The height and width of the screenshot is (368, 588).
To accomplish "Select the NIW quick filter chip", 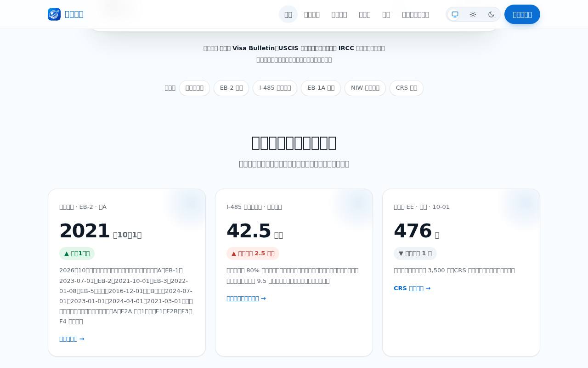I will click(x=365, y=88).
